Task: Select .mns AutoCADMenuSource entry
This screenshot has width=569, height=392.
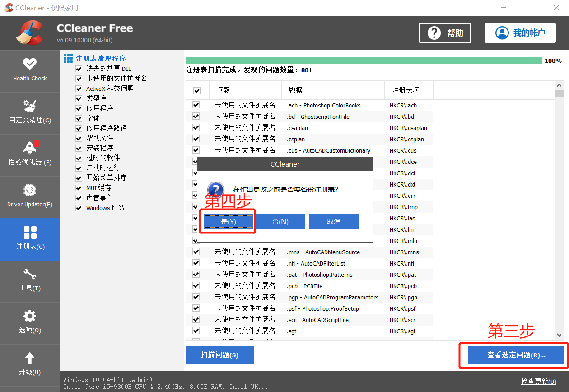Action: pos(323,252)
